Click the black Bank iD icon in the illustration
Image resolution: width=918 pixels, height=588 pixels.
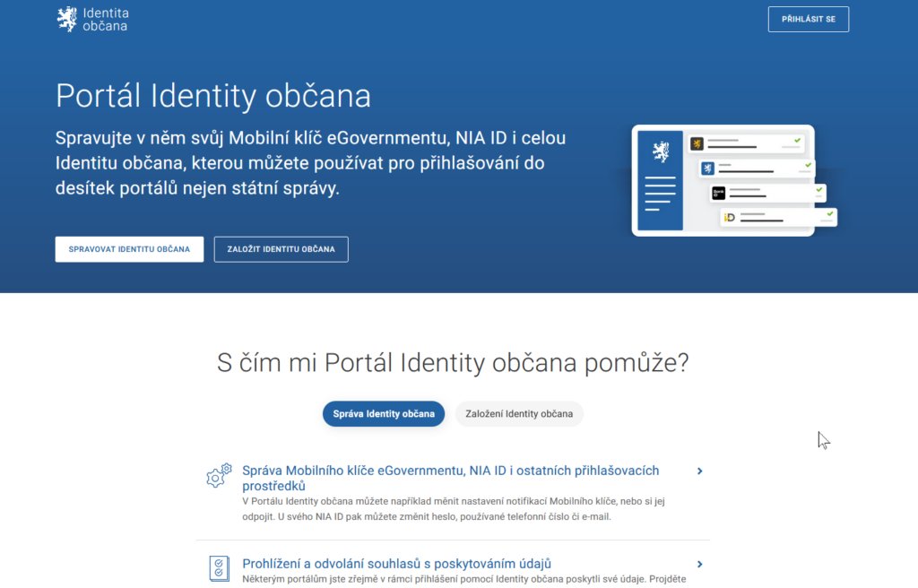click(718, 193)
